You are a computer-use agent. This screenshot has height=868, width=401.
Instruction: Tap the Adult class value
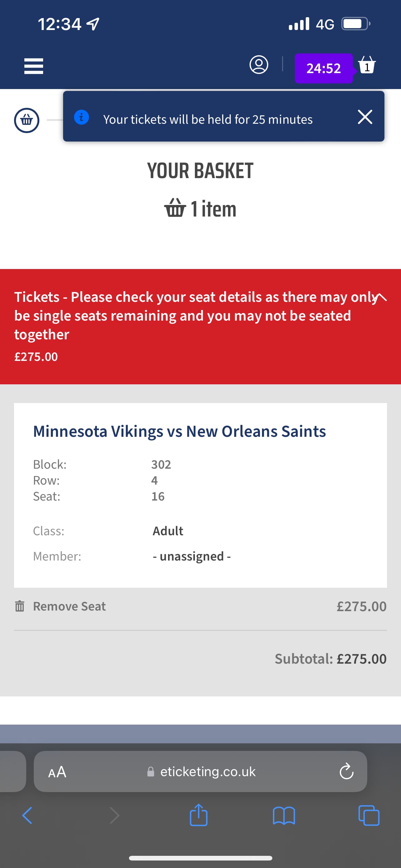(168, 531)
